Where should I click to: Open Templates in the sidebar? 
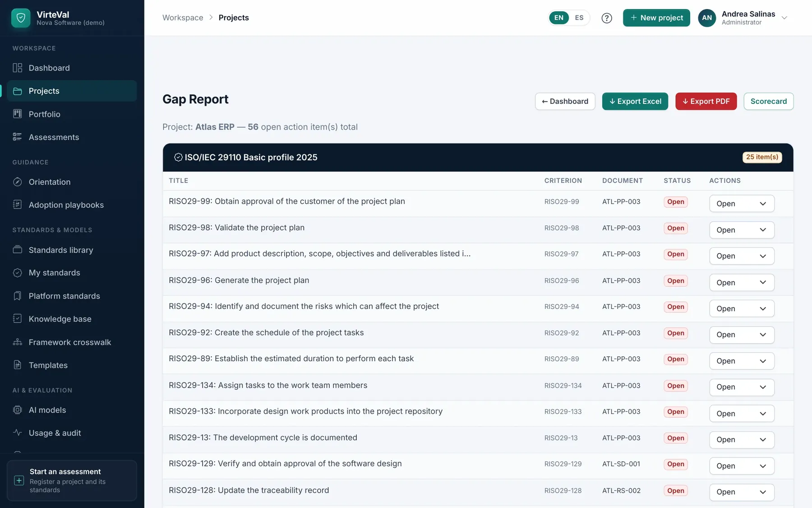(x=72, y=365)
